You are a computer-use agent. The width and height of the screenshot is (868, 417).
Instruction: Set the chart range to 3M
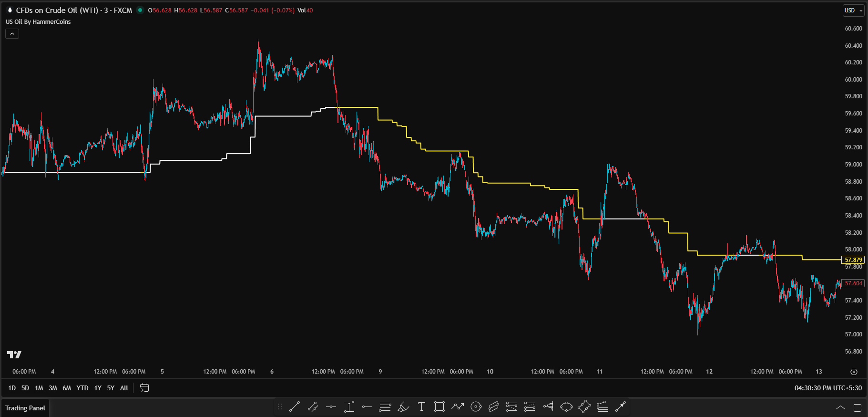53,388
